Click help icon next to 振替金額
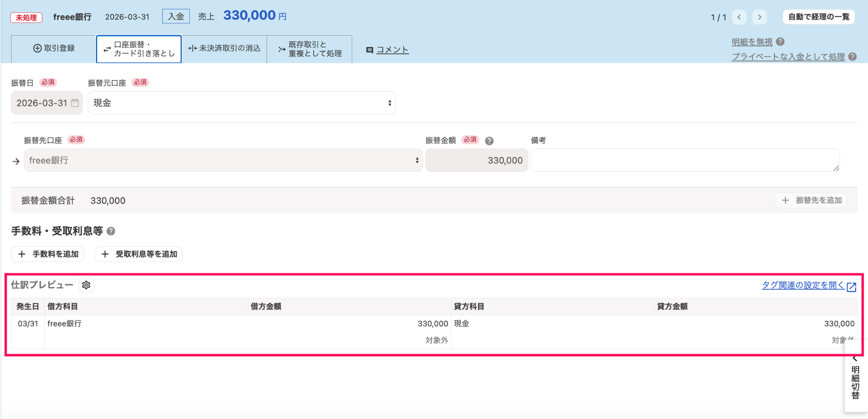This screenshot has height=419, width=868. click(489, 141)
